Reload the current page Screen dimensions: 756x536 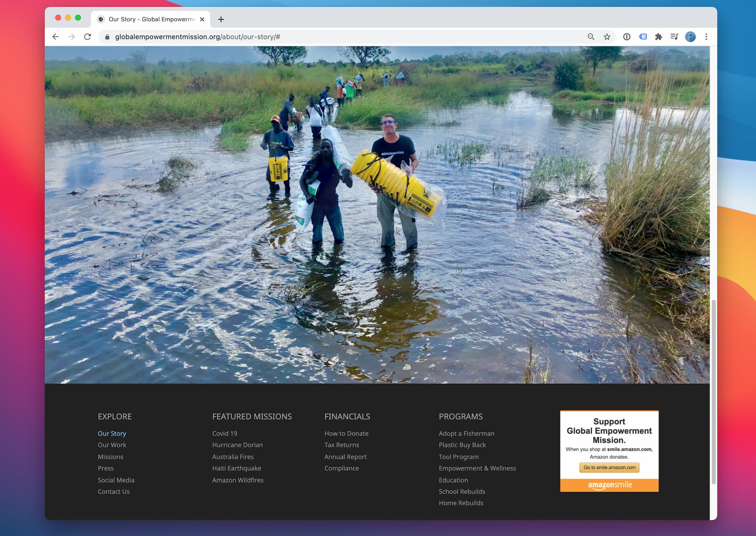pyautogui.click(x=87, y=37)
